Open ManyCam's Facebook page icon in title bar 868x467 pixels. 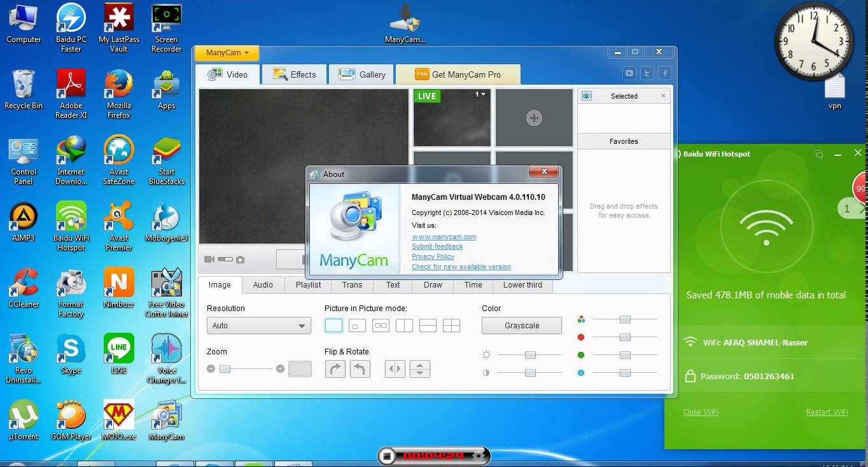pos(664,73)
